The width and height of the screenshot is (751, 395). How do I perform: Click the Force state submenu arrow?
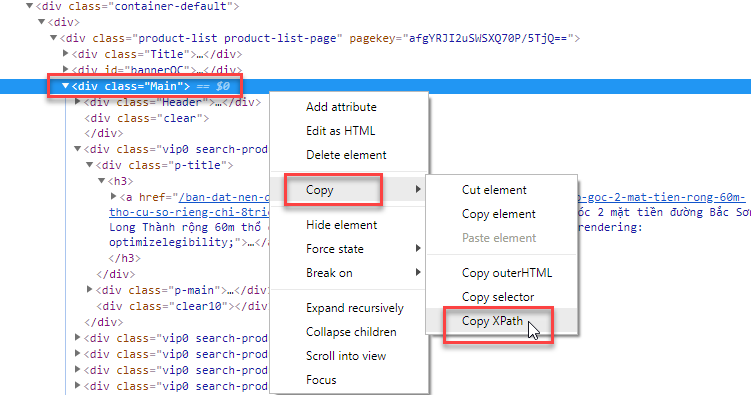pos(418,248)
